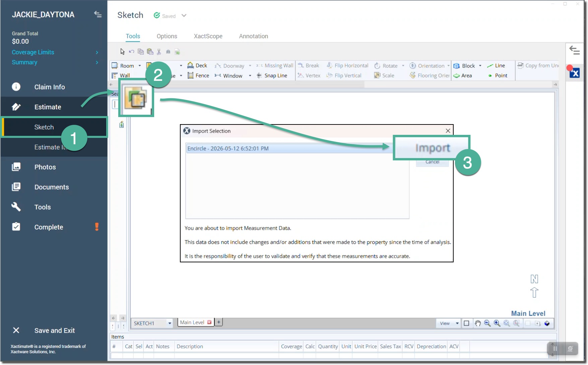Open the Documents section
588x365 pixels.
click(54, 187)
